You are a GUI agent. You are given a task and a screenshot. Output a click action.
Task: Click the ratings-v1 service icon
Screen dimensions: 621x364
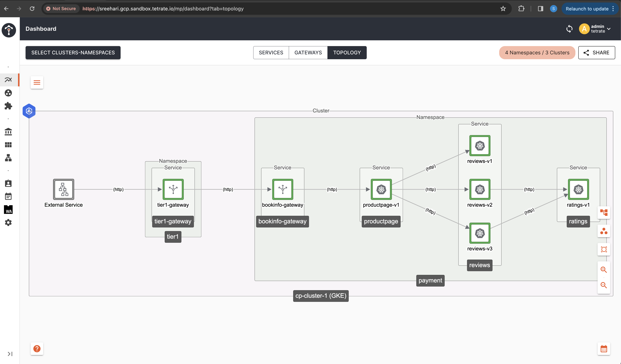coord(579,189)
